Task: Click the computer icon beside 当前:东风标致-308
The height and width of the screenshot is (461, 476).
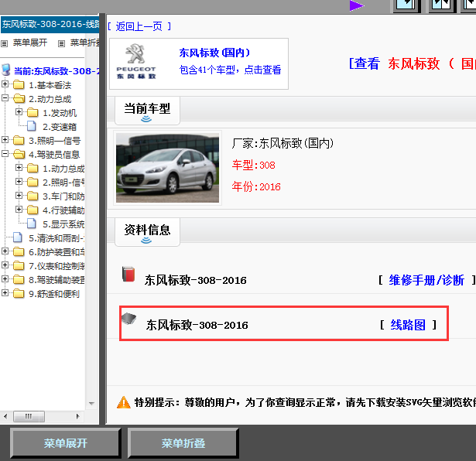Action: (6, 70)
